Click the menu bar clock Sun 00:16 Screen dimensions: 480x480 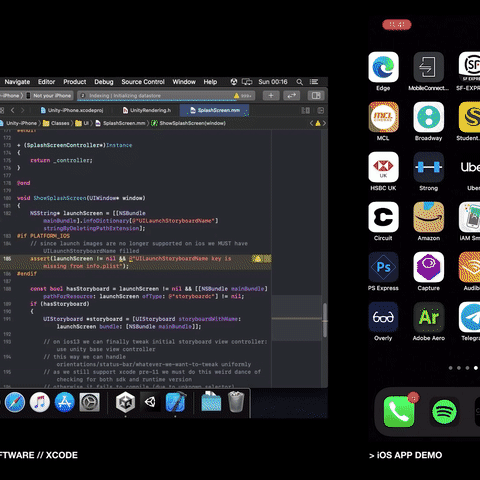click(x=273, y=82)
